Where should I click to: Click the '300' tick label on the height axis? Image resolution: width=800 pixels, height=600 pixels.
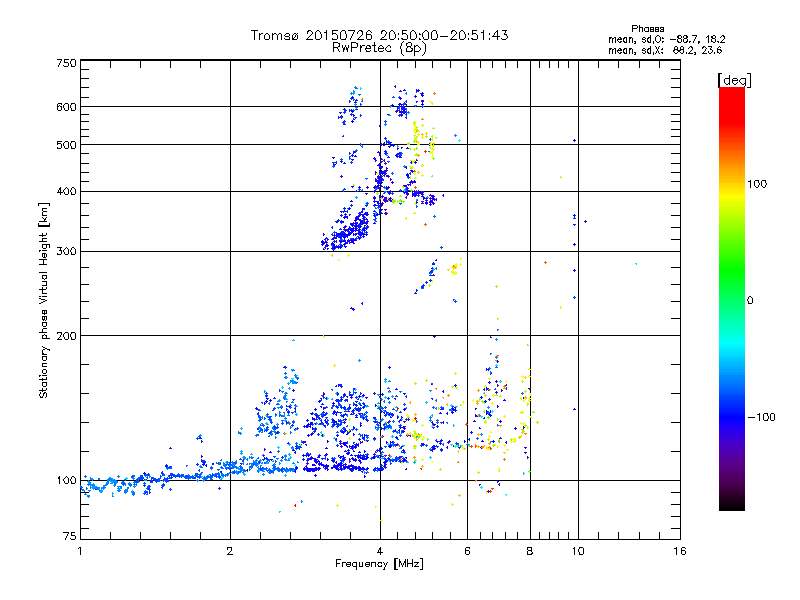[x=66, y=251]
